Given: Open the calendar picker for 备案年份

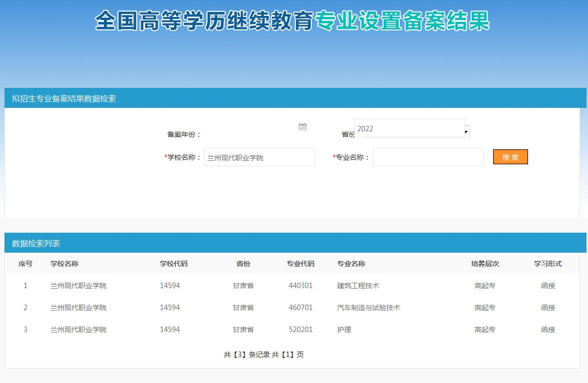Looking at the screenshot, I should coord(302,127).
